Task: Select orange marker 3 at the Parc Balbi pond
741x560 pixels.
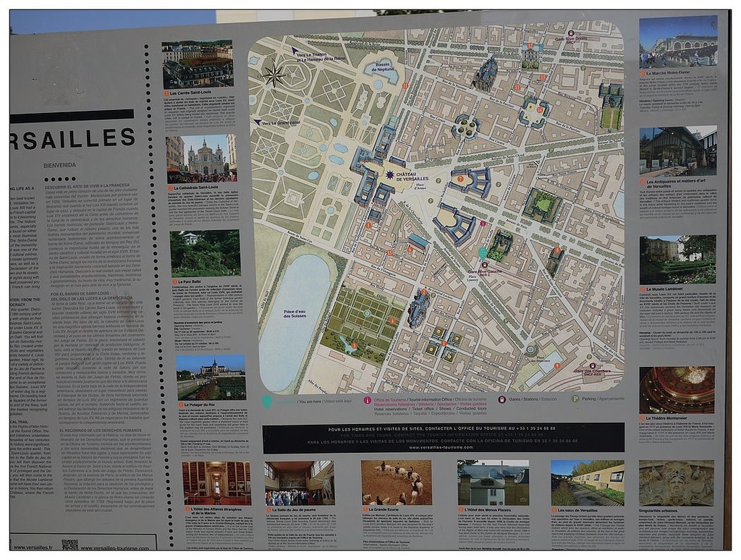Action: [x=355, y=346]
